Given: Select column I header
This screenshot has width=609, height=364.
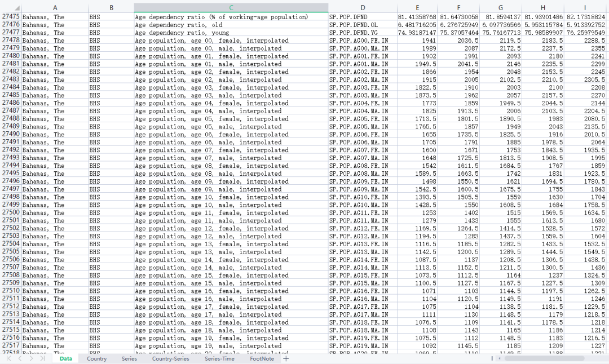Looking at the screenshot, I should click(x=585, y=8).
